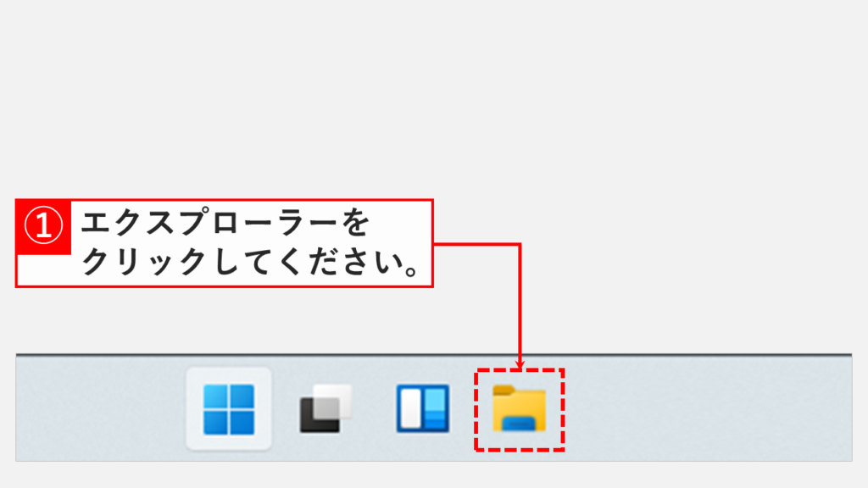Open File Explorer from the taskbar
The height and width of the screenshot is (488, 868).
tap(520, 409)
